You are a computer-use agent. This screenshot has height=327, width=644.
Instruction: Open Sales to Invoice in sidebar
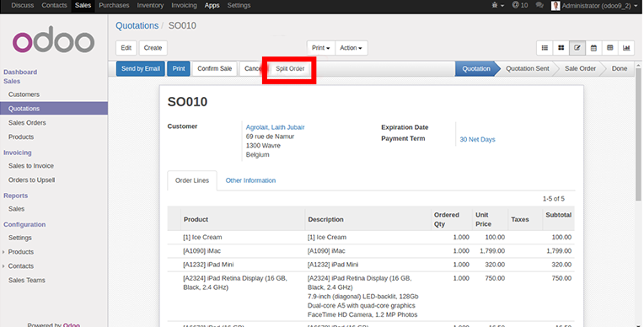pyautogui.click(x=31, y=166)
